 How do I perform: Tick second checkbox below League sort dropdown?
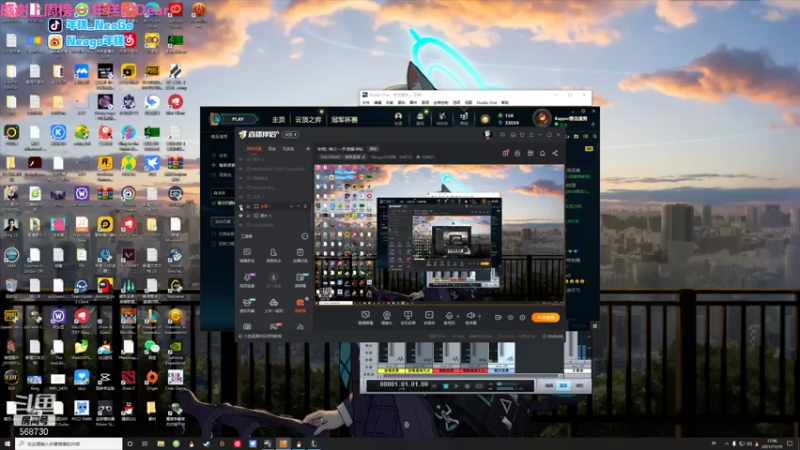click(213, 244)
